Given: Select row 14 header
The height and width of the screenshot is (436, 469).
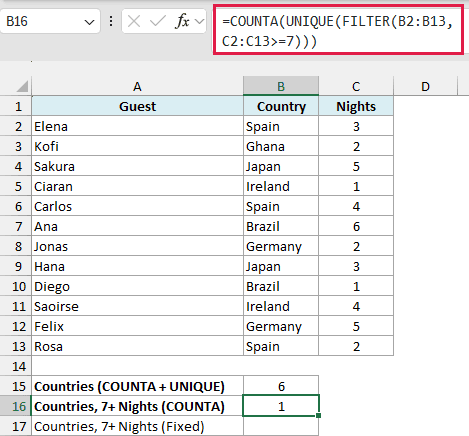Looking at the screenshot, I should tap(16, 366).
